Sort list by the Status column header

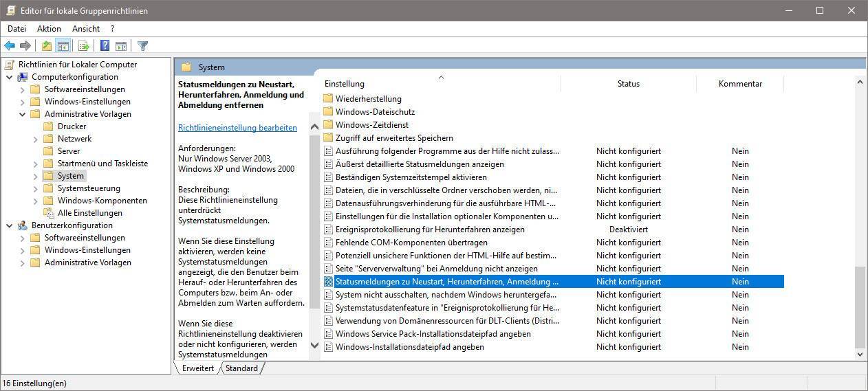628,84
